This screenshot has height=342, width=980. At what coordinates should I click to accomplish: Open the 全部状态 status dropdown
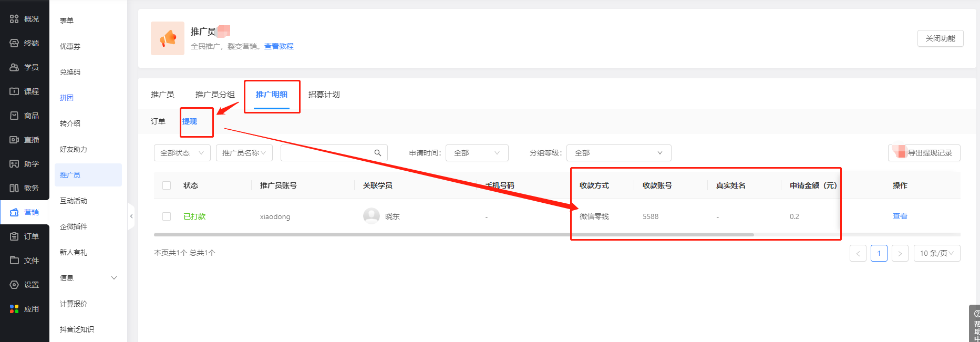pyautogui.click(x=182, y=153)
